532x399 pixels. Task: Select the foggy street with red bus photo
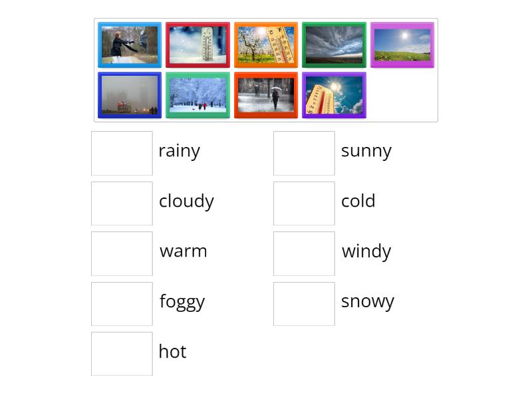click(x=129, y=95)
